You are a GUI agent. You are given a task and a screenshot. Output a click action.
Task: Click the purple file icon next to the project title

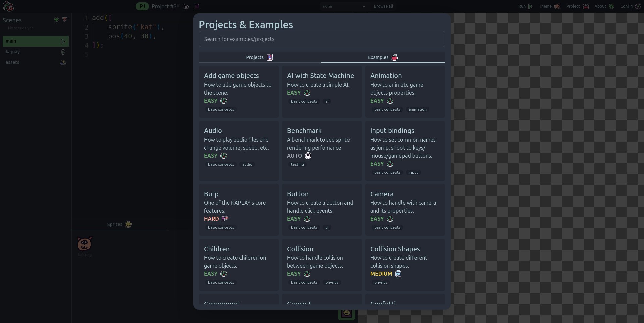[x=197, y=6]
